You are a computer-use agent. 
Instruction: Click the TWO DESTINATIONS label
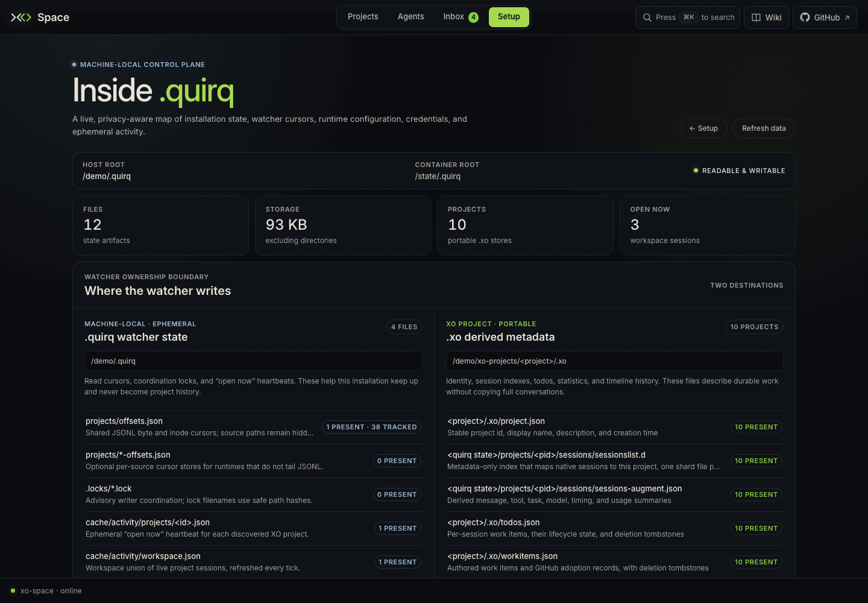tap(747, 285)
